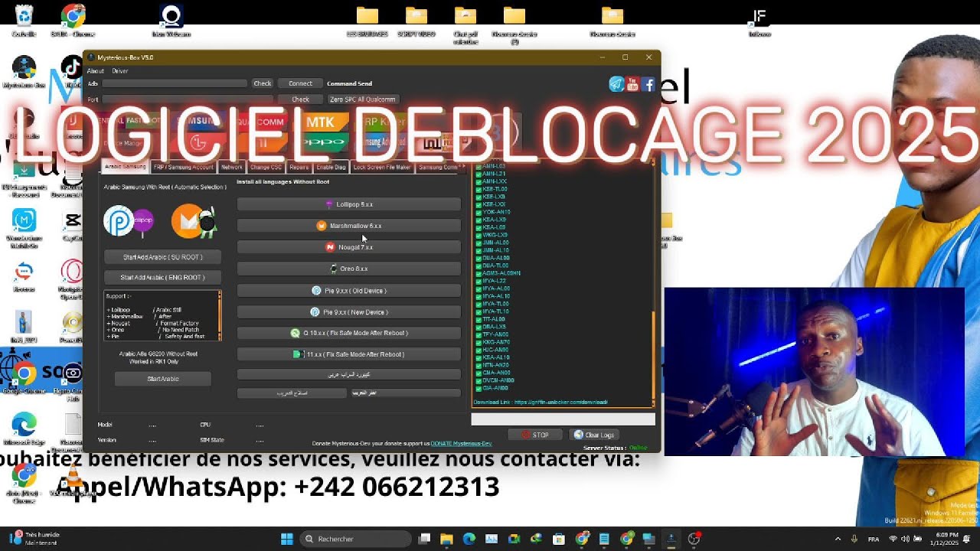The width and height of the screenshot is (980, 551).
Task: Click the Lollipop 5.x.x button
Action: (349, 204)
